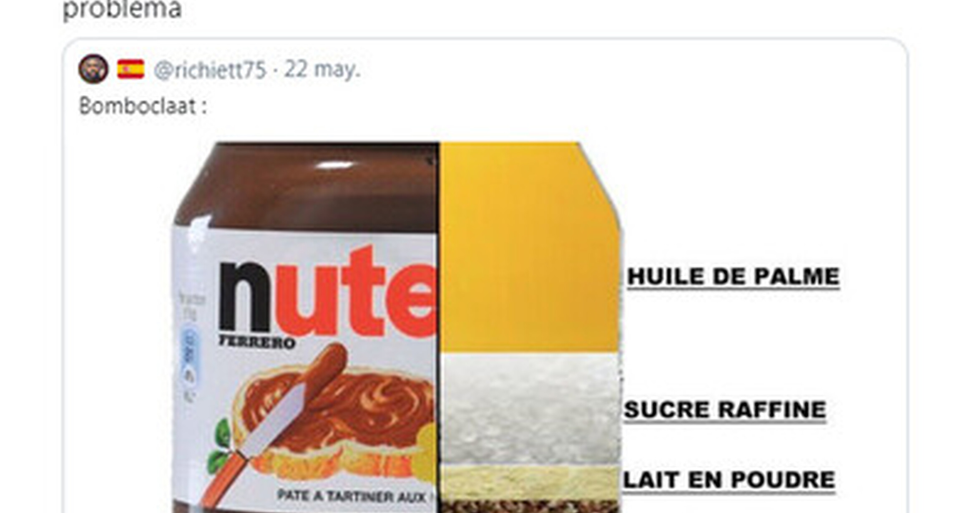Click the SUCRE RAFFINE label
Viewport: 980px width, 513px height.
tap(725, 410)
